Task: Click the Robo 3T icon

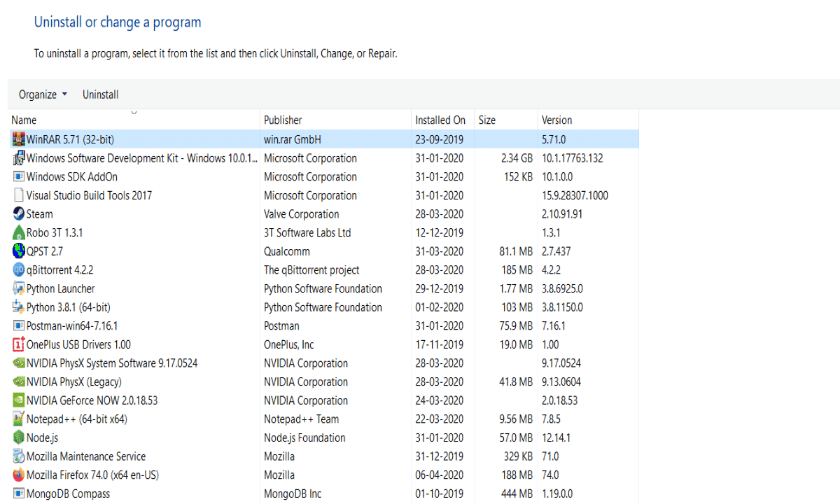Action: (x=19, y=232)
